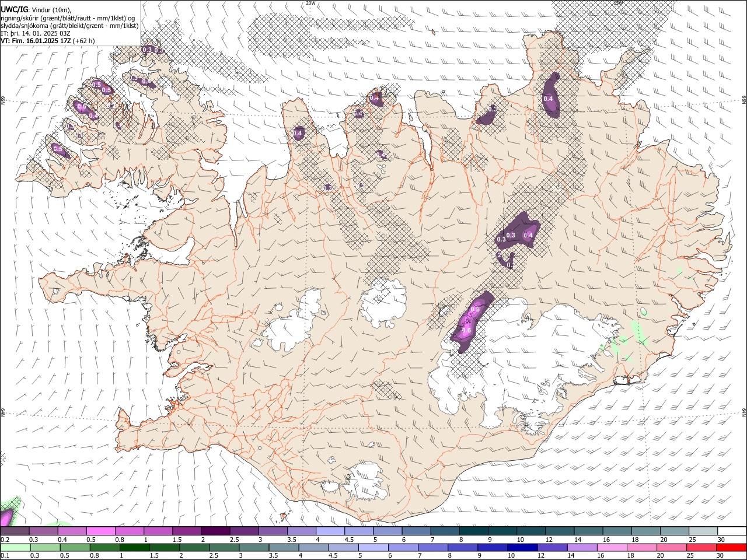Select the bright pink upper legend swatch after 0.5
The image size is (747, 560).
pyautogui.click(x=101, y=531)
